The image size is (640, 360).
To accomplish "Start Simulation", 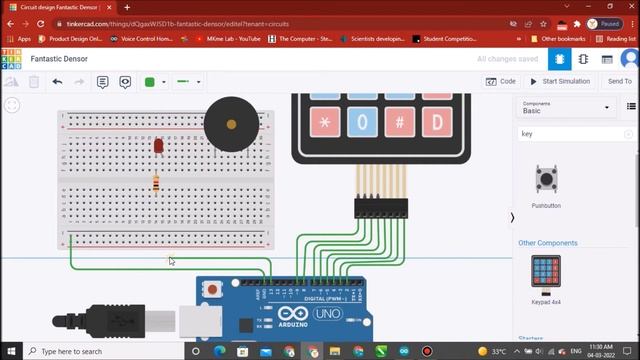I will pyautogui.click(x=560, y=82).
